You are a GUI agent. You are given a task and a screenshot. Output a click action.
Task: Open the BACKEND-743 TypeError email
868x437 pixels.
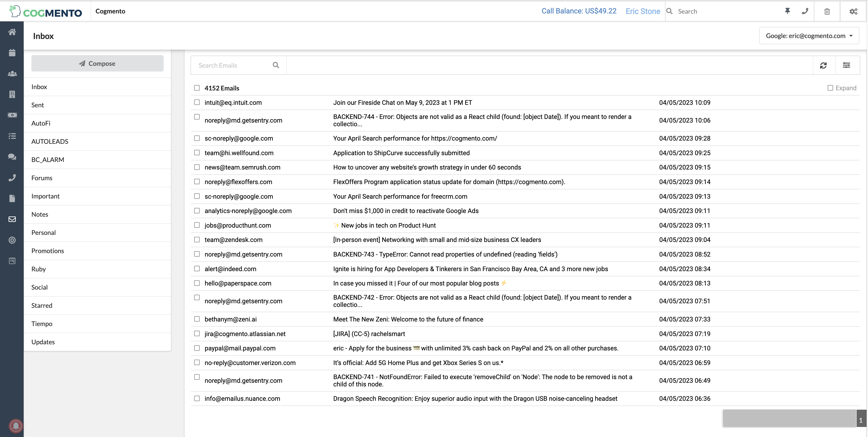click(x=445, y=254)
